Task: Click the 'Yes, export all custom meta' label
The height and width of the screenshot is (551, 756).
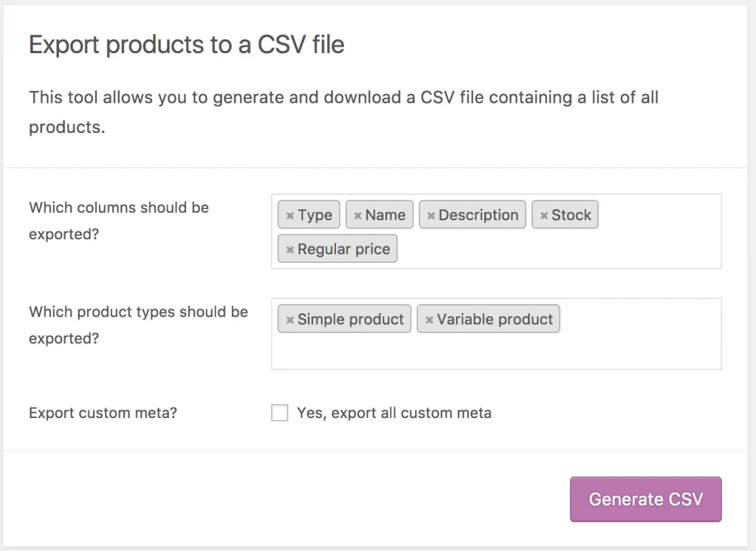Action: [x=394, y=413]
